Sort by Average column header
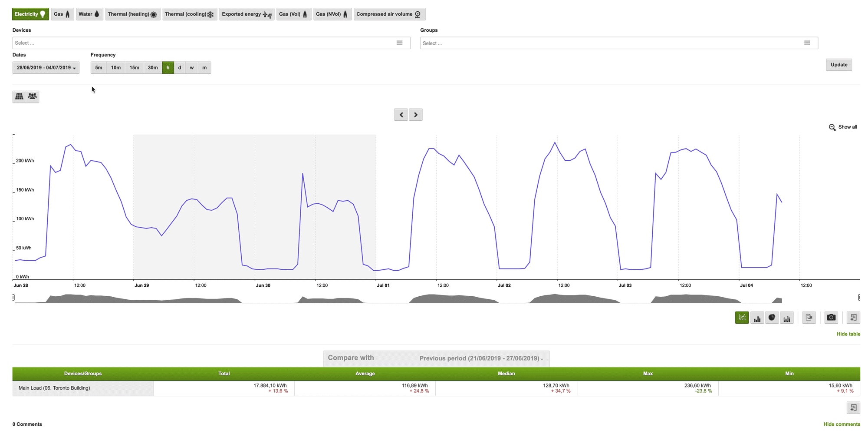 [365, 374]
